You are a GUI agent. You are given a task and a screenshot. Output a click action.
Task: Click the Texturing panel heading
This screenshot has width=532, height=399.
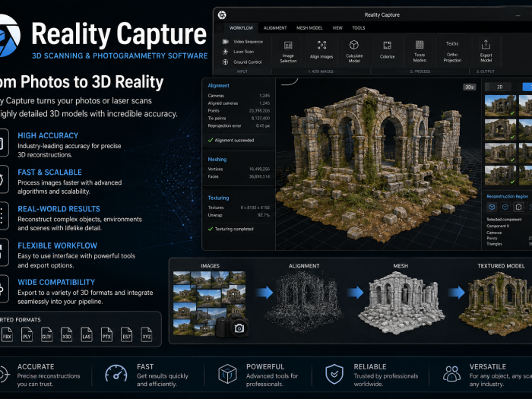pyautogui.click(x=219, y=198)
